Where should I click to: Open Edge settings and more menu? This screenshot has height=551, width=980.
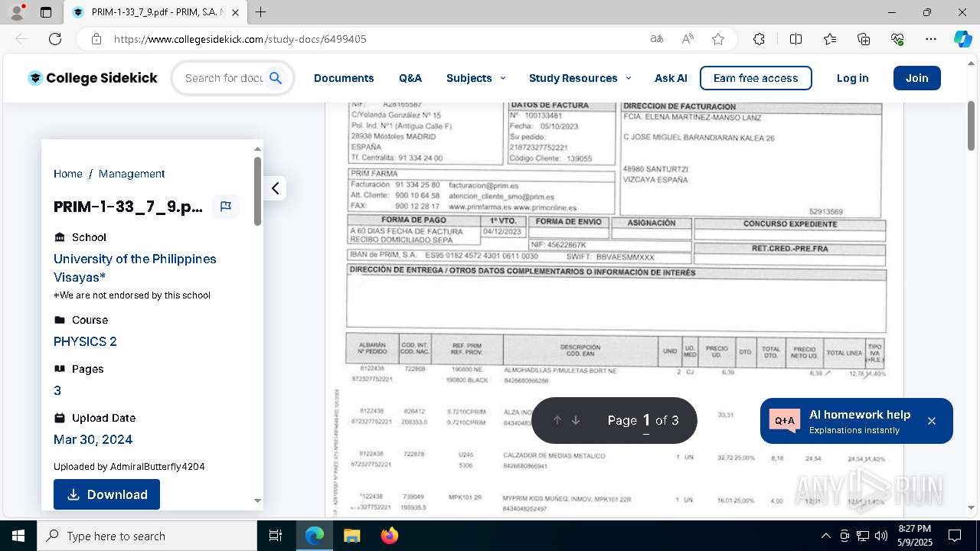click(x=931, y=39)
